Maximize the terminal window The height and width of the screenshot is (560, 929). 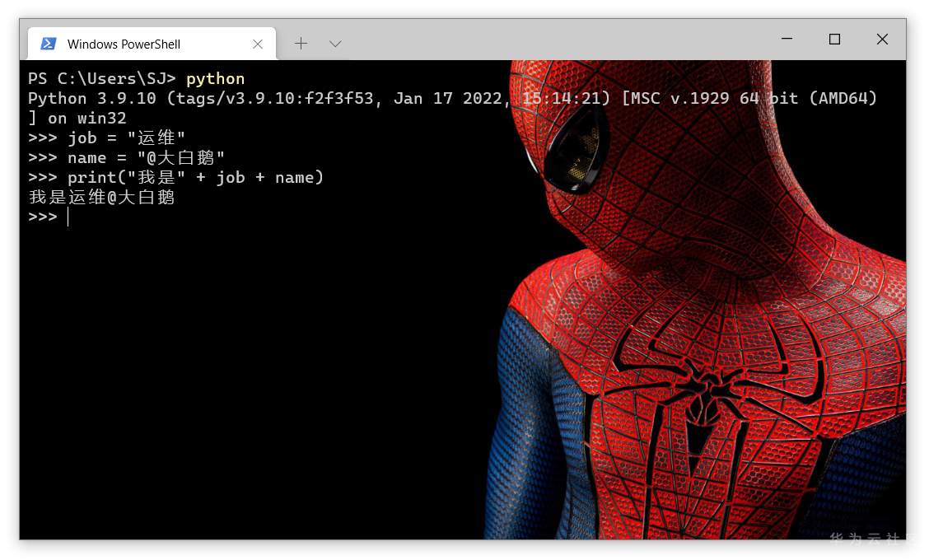834,39
